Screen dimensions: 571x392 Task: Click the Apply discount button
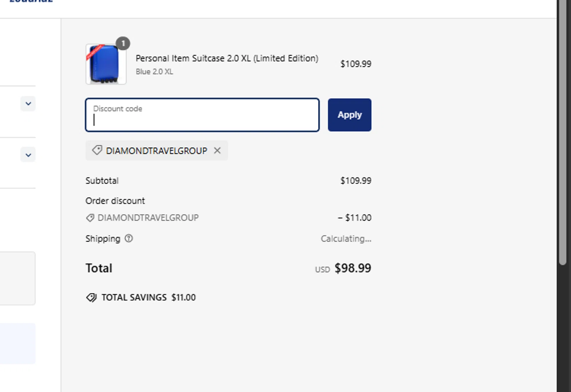(x=349, y=115)
